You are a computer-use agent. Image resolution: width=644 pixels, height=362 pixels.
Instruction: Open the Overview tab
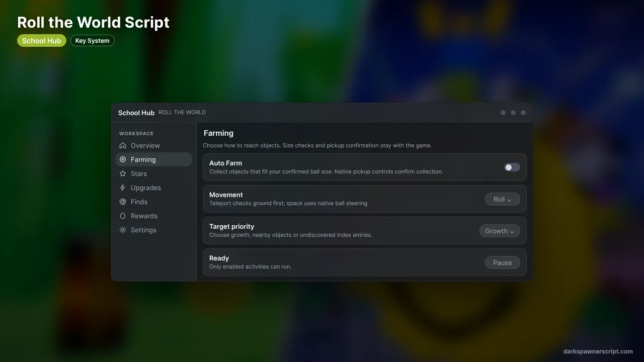click(154, 145)
